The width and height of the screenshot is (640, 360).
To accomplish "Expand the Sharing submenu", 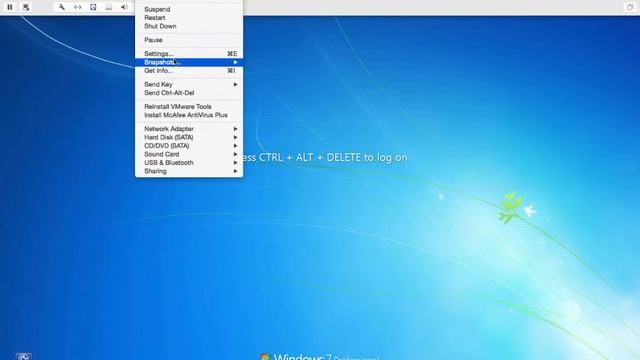I will (x=189, y=171).
